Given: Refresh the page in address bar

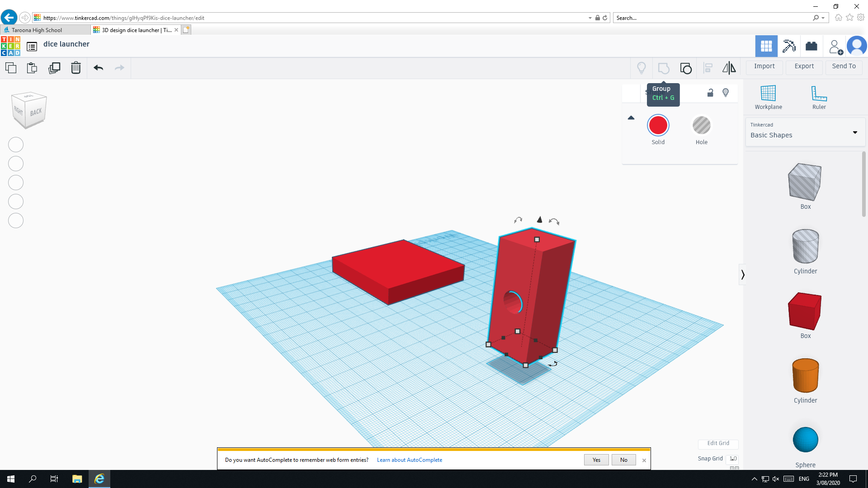Looking at the screenshot, I should pyautogui.click(x=604, y=18).
